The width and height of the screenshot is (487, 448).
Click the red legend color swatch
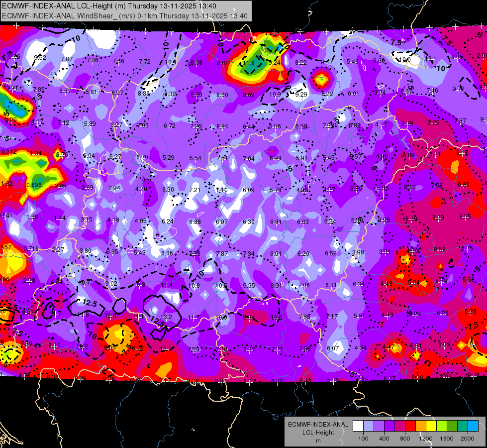pyautogui.click(x=410, y=426)
